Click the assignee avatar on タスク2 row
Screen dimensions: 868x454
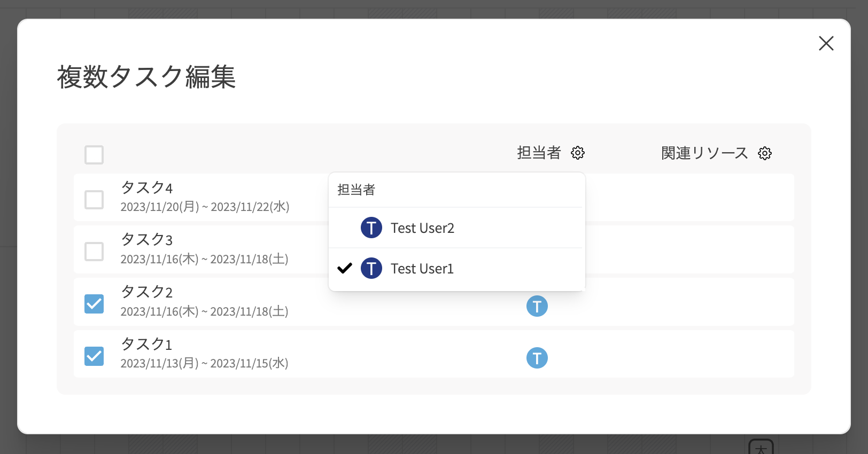click(x=537, y=306)
